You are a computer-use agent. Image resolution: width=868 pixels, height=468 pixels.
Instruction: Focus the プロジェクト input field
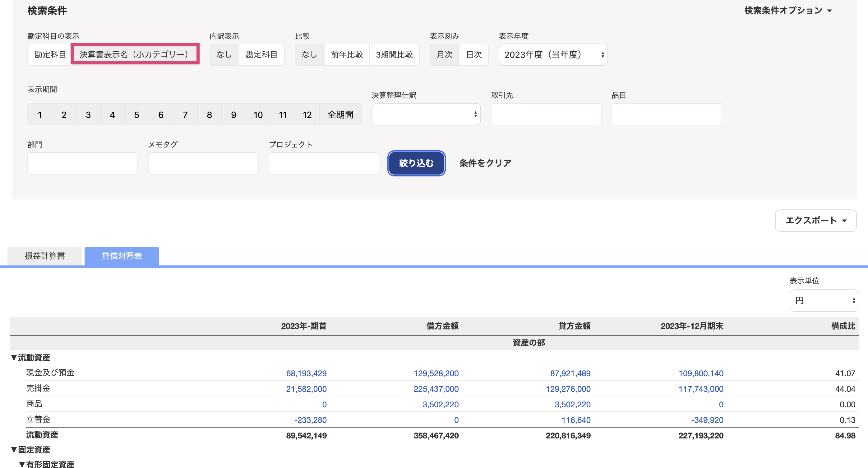click(x=324, y=163)
